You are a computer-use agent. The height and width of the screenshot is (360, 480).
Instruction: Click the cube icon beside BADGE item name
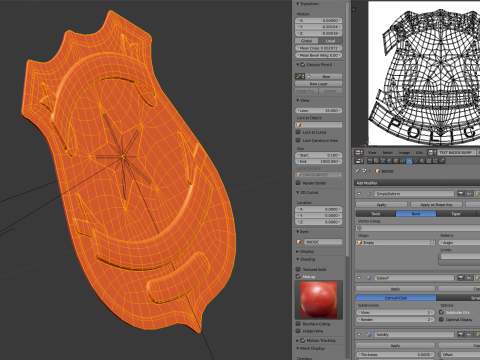point(299,242)
